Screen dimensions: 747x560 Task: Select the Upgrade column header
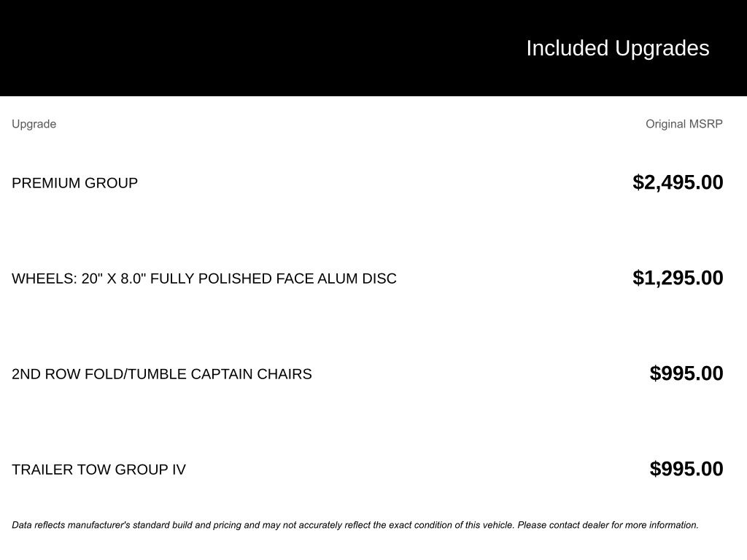(x=34, y=124)
